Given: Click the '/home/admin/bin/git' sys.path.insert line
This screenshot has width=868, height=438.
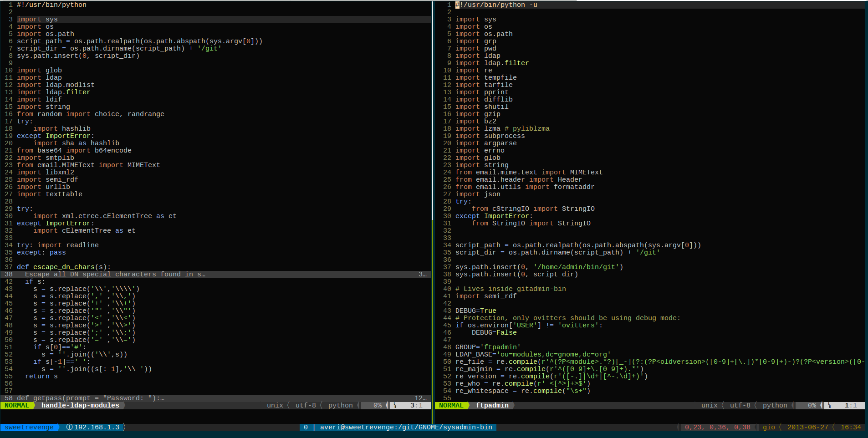Looking at the screenshot, I should pos(539,267).
